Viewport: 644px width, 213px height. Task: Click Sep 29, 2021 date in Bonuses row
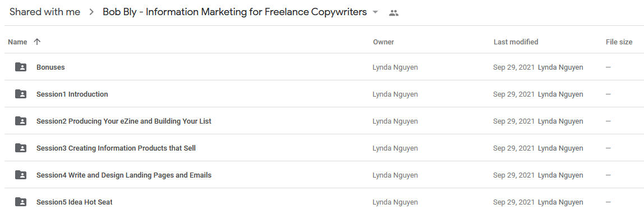tap(514, 67)
